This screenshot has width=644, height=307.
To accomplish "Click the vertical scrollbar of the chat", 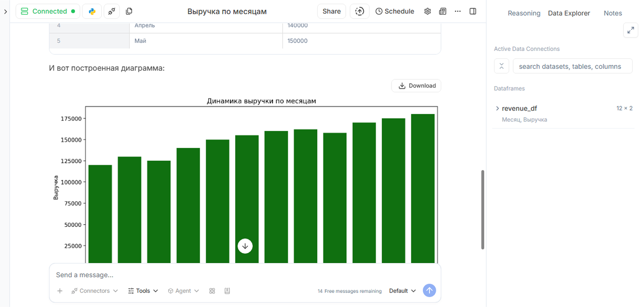I will coord(482,210).
